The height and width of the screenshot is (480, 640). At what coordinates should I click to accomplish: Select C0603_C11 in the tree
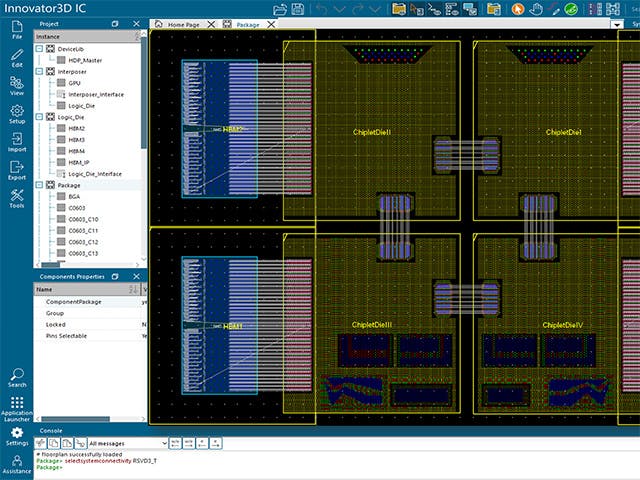78,231
